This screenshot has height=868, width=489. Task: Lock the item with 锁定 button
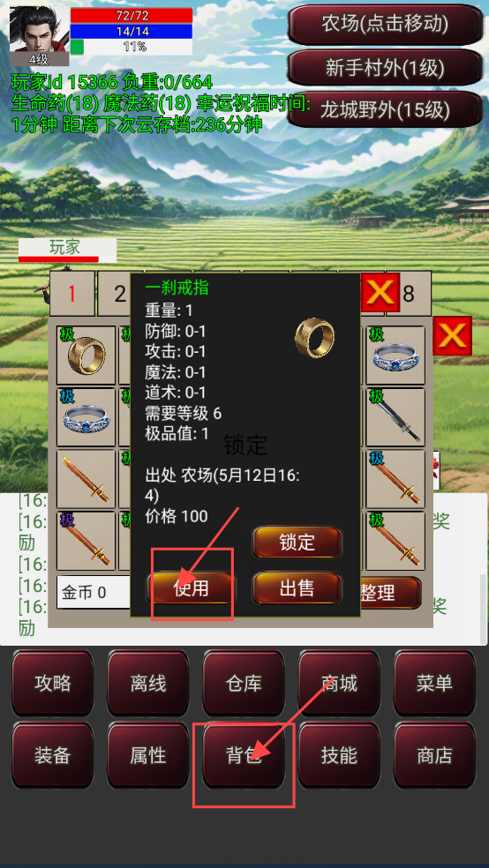(x=297, y=542)
